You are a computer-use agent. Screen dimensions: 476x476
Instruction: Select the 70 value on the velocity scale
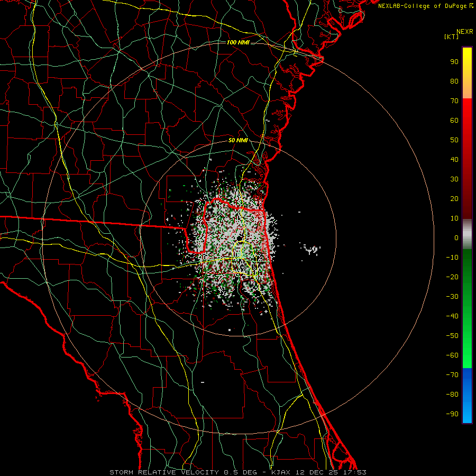(454, 101)
